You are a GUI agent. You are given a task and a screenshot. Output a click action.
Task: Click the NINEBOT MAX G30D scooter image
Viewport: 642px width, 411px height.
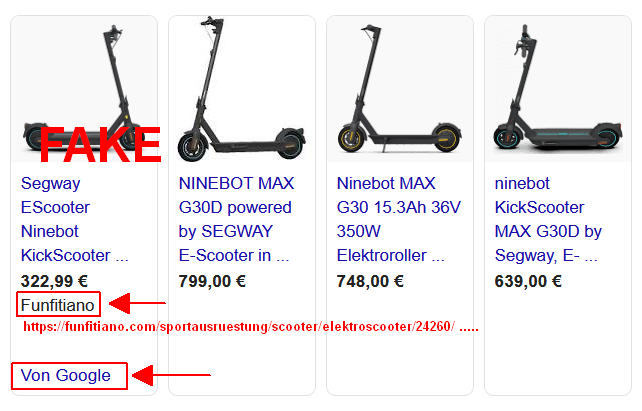[x=242, y=89]
